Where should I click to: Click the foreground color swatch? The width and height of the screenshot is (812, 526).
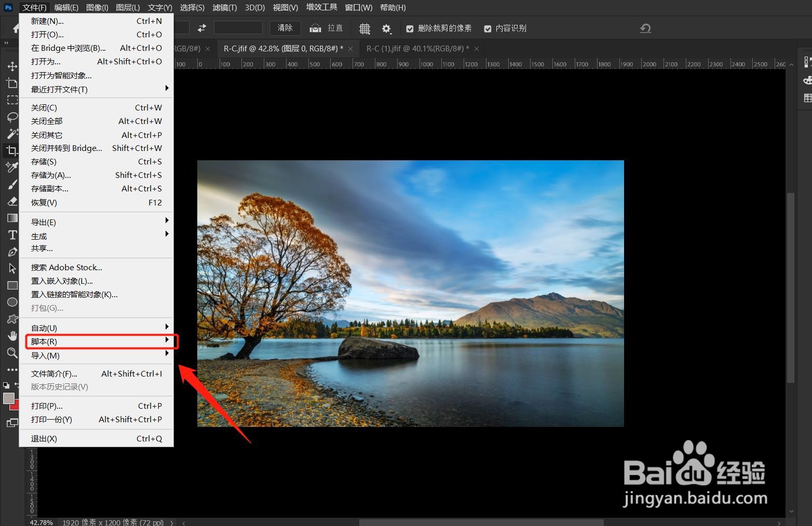[8, 398]
